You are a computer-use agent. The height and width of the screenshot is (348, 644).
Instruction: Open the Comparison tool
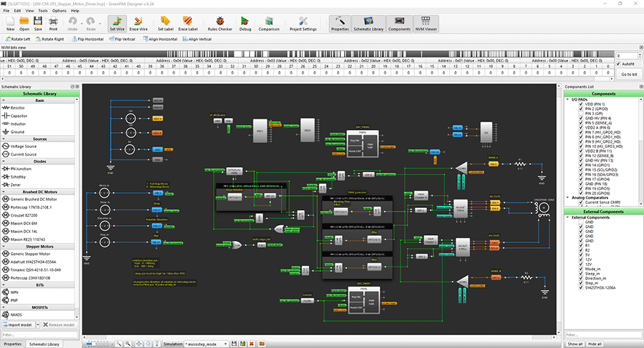(269, 23)
